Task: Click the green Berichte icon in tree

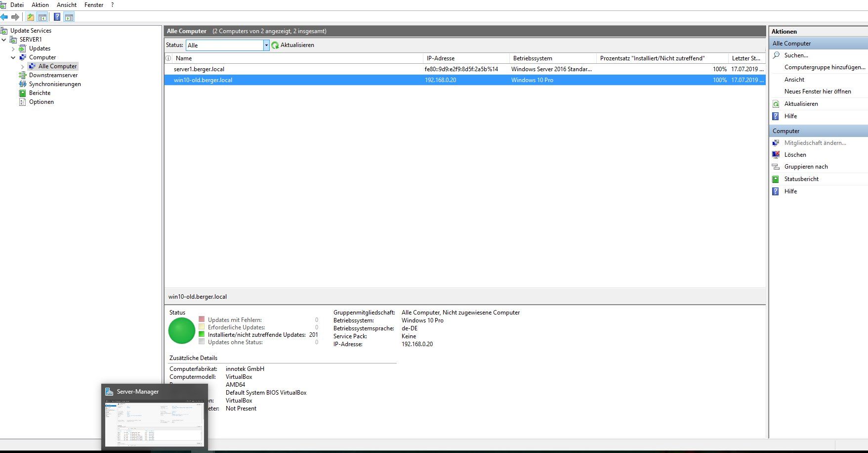Action: click(x=22, y=93)
